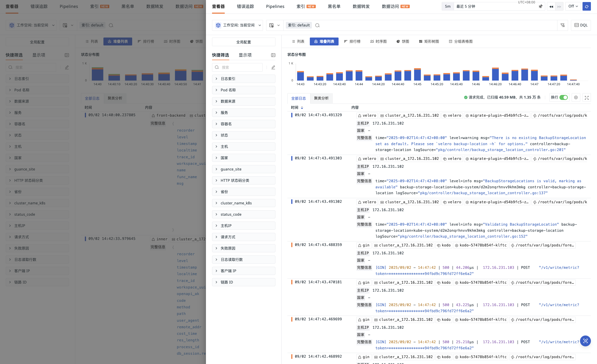Collapse the quick filter sidebar panel icon
Screen dimensions: 597x364
click(273, 55)
